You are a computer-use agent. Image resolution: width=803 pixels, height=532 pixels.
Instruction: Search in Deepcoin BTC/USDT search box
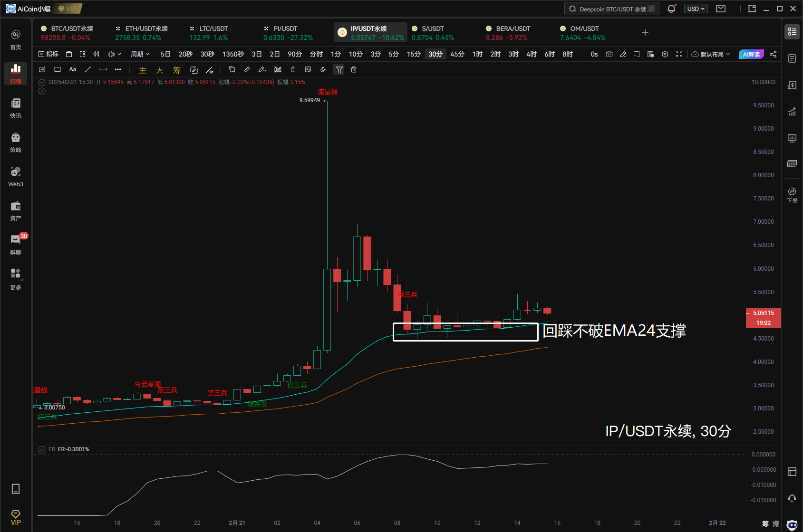click(611, 9)
